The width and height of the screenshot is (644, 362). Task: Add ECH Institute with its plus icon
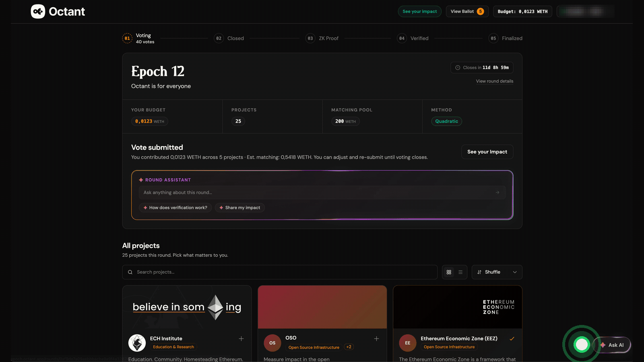[x=241, y=339]
